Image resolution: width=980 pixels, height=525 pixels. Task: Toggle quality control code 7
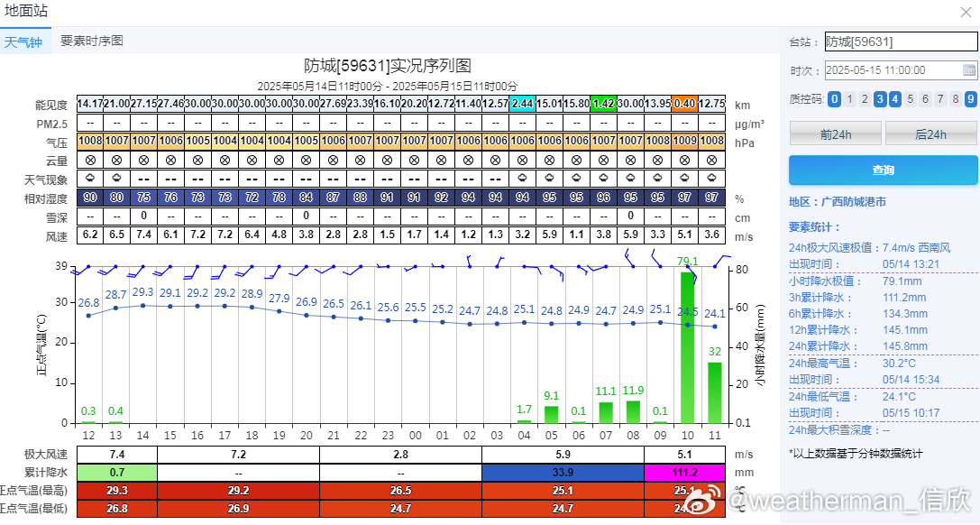click(940, 98)
